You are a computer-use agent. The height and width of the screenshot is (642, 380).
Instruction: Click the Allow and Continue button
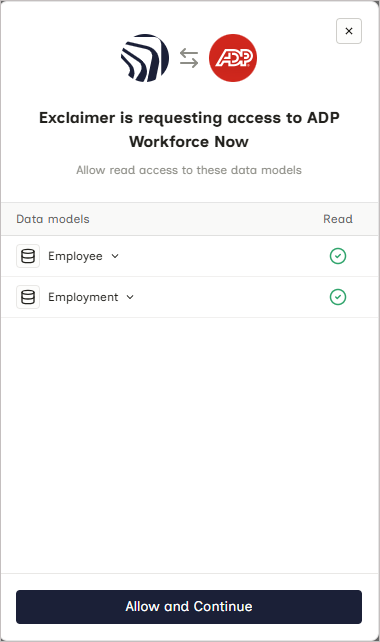[189, 607]
